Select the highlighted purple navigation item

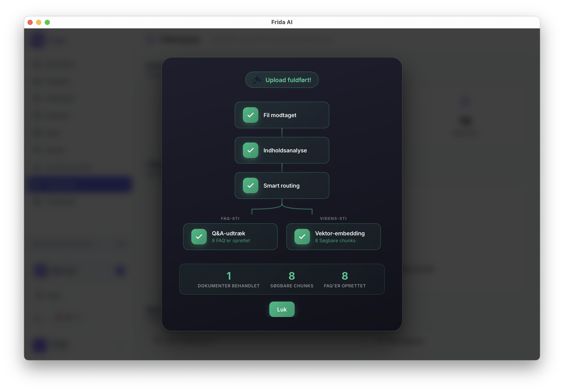[x=80, y=184]
